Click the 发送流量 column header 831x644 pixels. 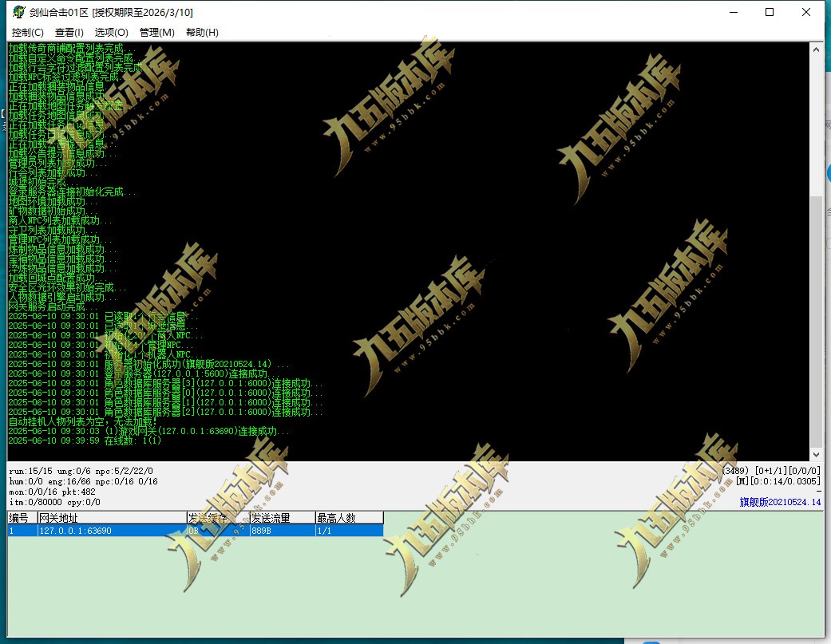coord(283,517)
